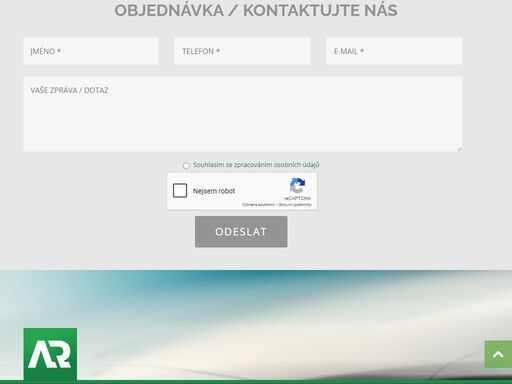Click the OBJEDNÁVKA / KONTAKTUJTE NÁS heading
This screenshot has height=384, width=512.
tap(256, 10)
